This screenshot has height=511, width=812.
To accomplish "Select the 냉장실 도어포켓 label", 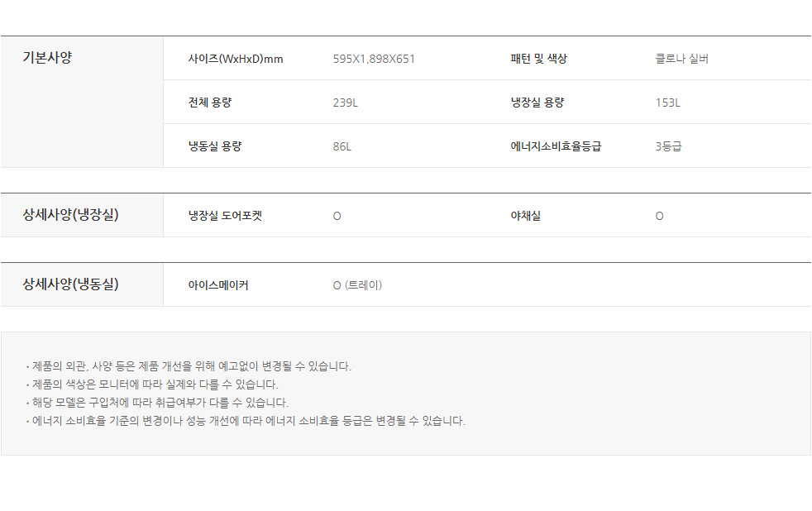I will tap(225, 216).
